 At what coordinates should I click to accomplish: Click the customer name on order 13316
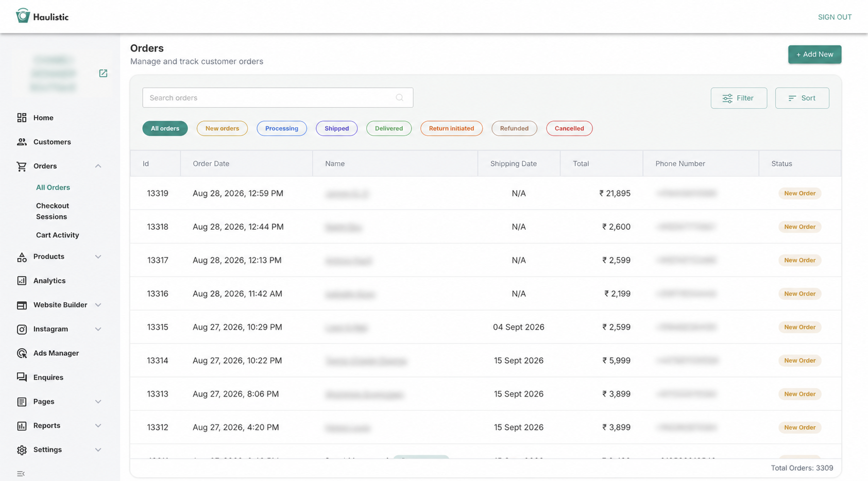point(350,294)
